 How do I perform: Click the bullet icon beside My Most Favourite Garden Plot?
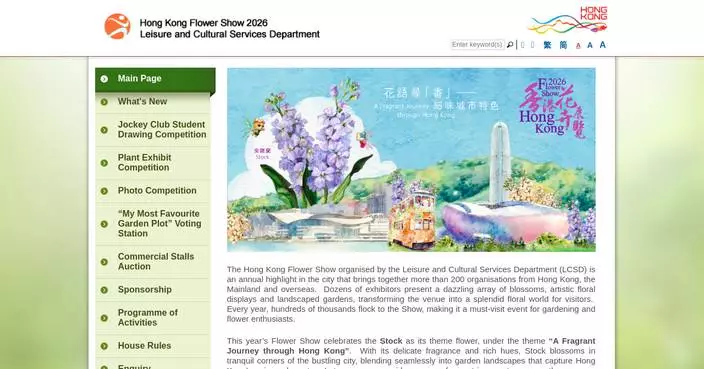[104, 224]
